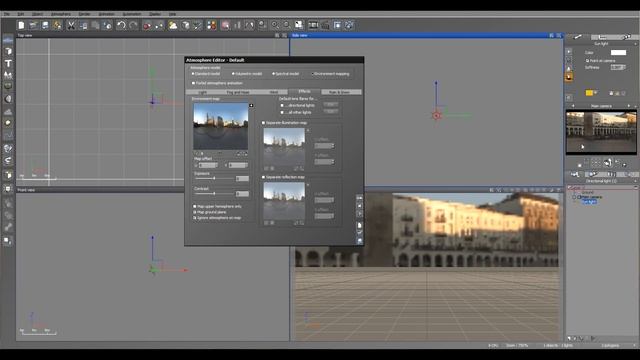
Task: Select the terrain tool in left toolbar
Action: coord(8,111)
